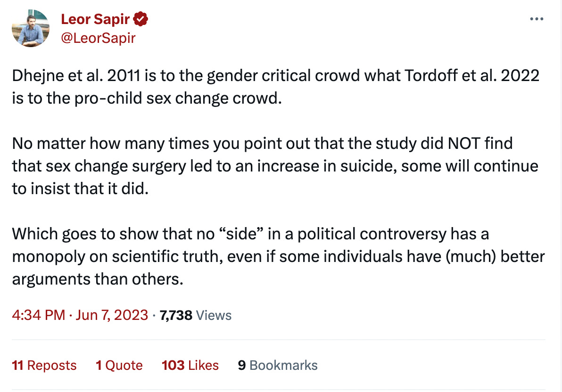Click the 9 Bookmarks count
The height and width of the screenshot is (392, 562).
277,365
